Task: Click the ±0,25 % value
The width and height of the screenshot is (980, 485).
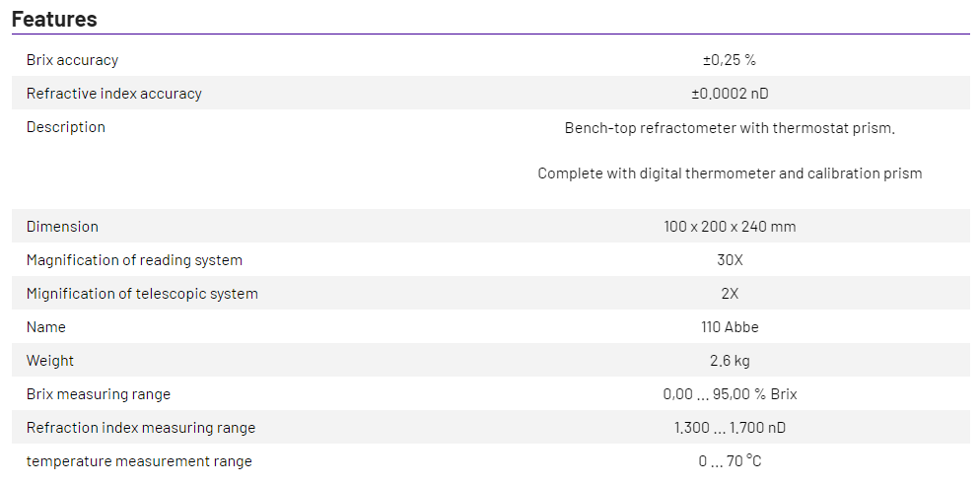Action: pos(730,60)
